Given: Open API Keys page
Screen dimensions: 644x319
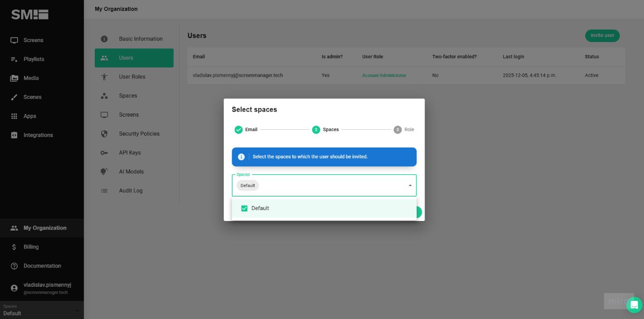Looking at the screenshot, I should [134, 153].
